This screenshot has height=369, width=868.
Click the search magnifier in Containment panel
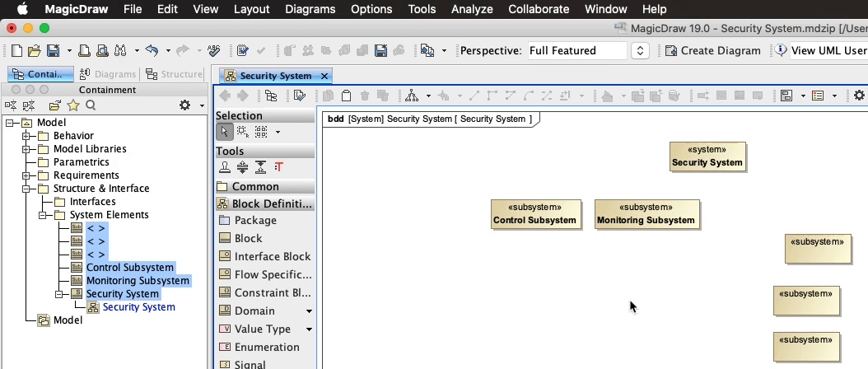91,105
